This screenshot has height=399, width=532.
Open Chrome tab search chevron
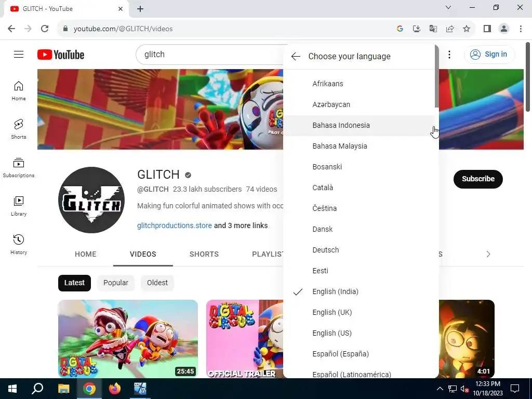tap(448, 7)
